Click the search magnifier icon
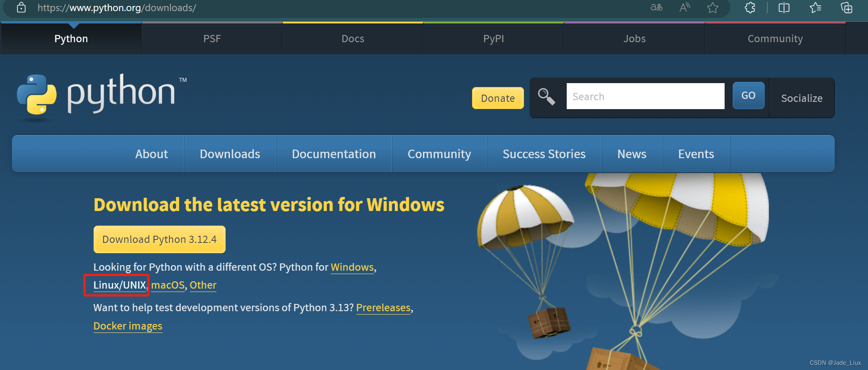This screenshot has width=868, height=370. tap(546, 96)
